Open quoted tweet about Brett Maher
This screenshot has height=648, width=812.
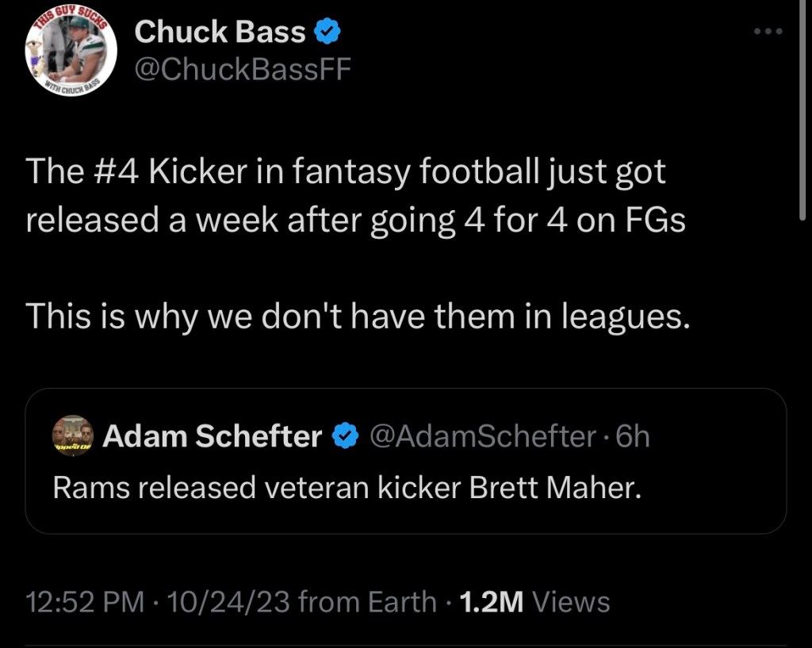346,488
